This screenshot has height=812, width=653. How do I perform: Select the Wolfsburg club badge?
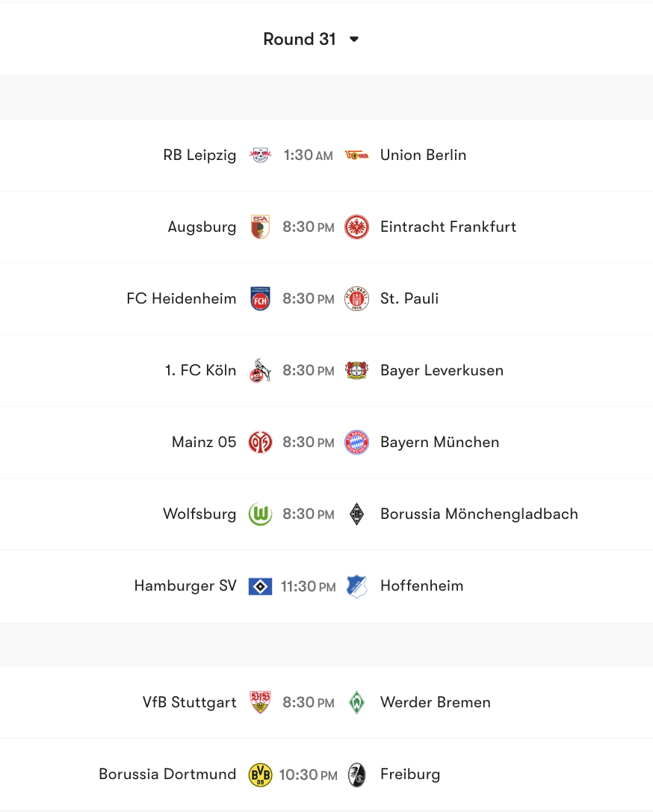(259, 514)
